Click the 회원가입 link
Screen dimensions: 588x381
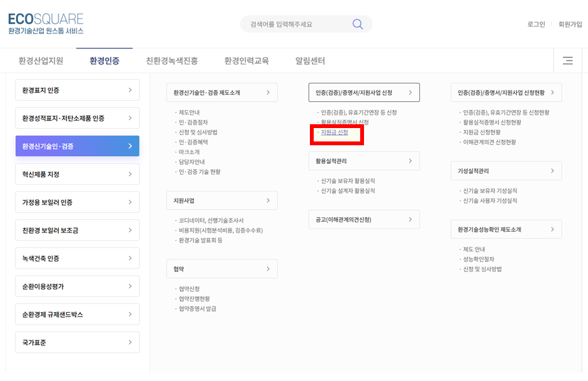(570, 23)
